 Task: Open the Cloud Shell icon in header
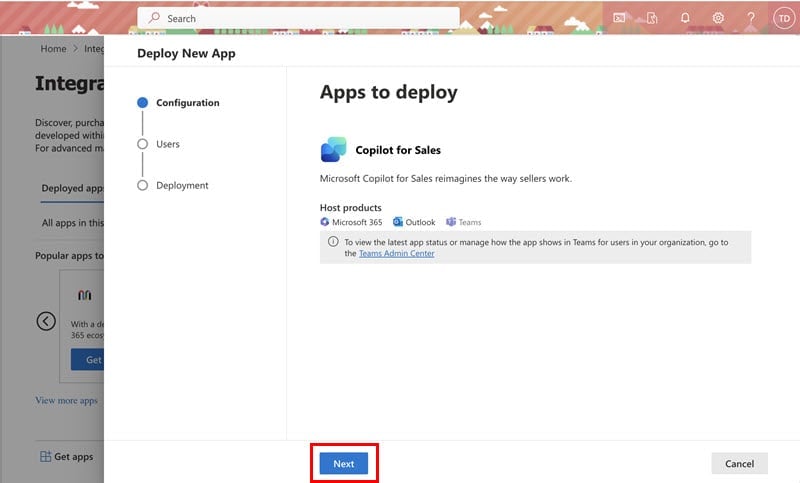(x=619, y=18)
